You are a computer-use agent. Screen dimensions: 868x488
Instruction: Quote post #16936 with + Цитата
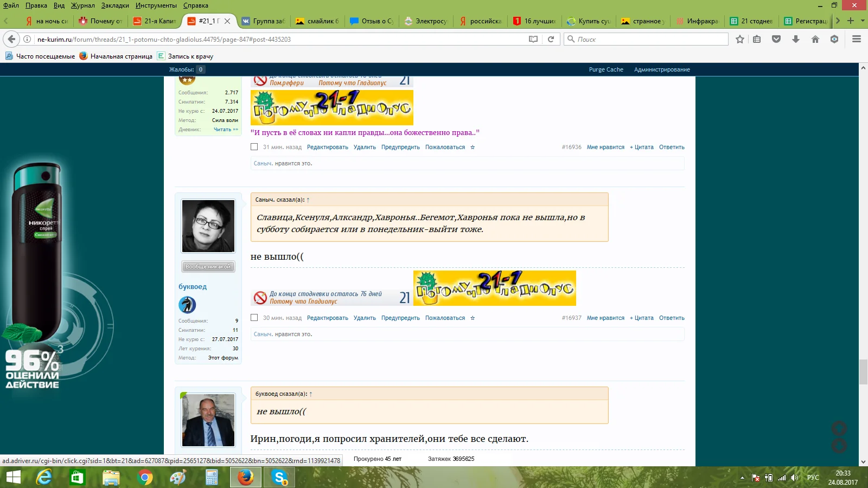pyautogui.click(x=642, y=147)
